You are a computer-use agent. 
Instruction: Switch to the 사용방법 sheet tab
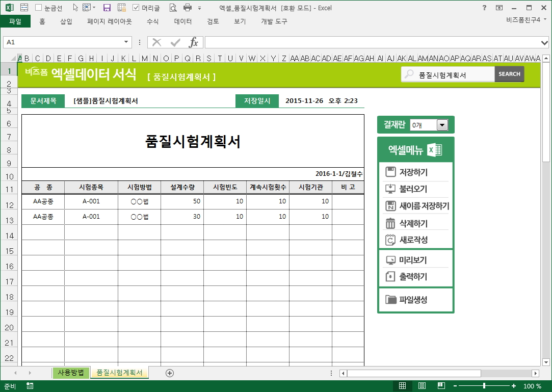[x=71, y=373]
